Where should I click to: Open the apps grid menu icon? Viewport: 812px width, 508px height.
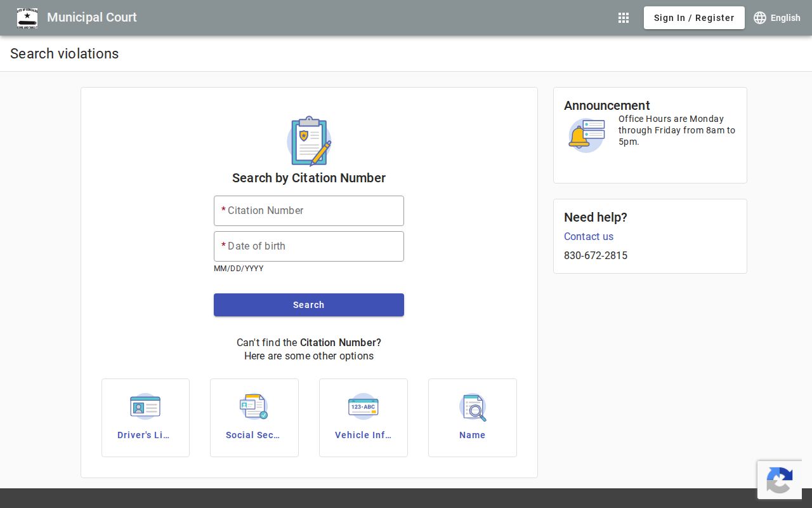(624, 18)
